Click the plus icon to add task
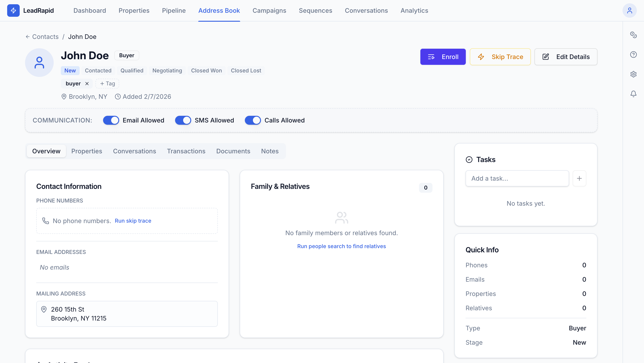The height and width of the screenshot is (363, 644). [x=579, y=178]
